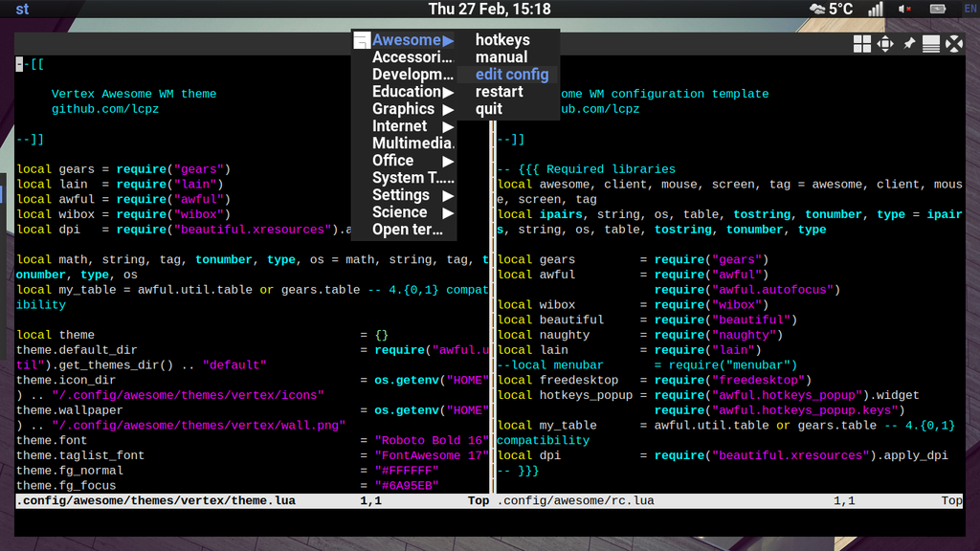This screenshot has height=551, width=980.
Task: Click the wifi signal strength icon in tray
Action: click(x=874, y=9)
